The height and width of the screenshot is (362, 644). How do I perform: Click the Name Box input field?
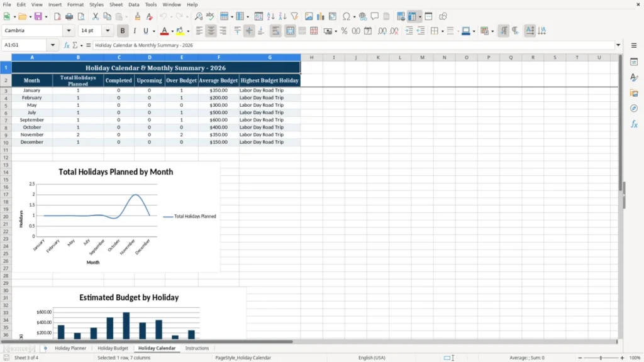[25, 45]
